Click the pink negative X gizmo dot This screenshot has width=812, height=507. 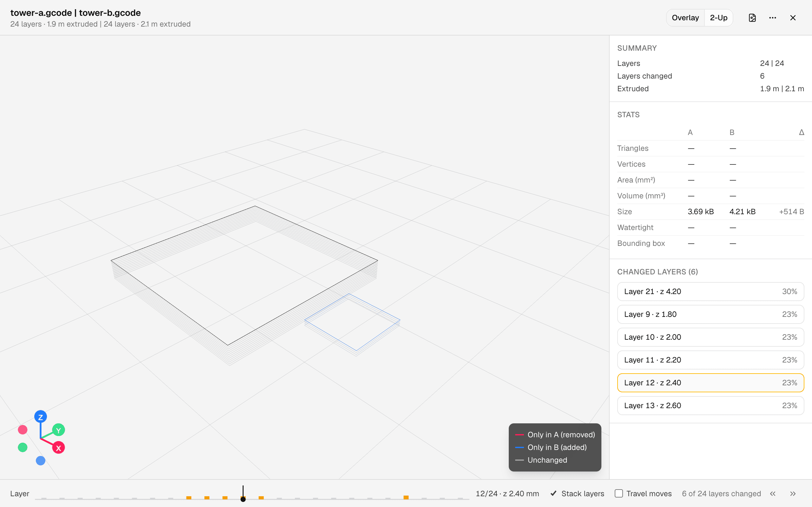pos(23,430)
